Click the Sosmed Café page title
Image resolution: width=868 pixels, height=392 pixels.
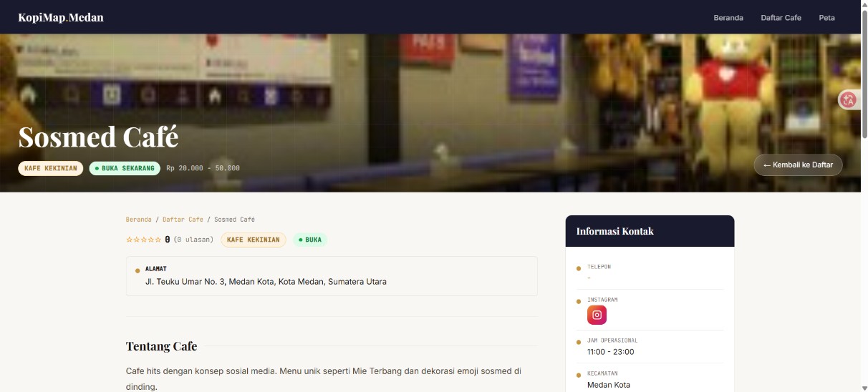pos(98,137)
